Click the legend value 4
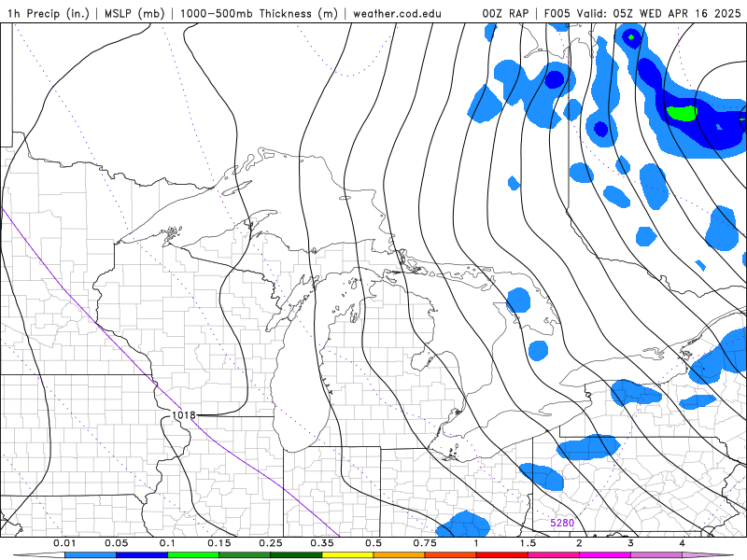Image resolution: width=747 pixels, height=560 pixels. pyautogui.click(x=683, y=543)
